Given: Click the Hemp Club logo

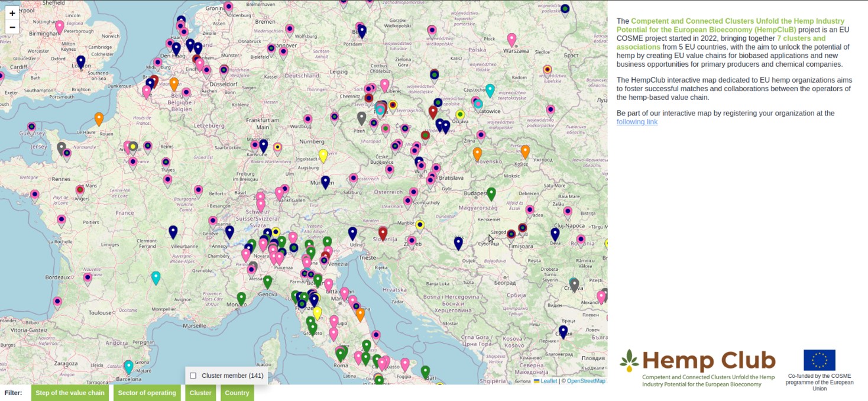Looking at the screenshot, I should point(698,368).
